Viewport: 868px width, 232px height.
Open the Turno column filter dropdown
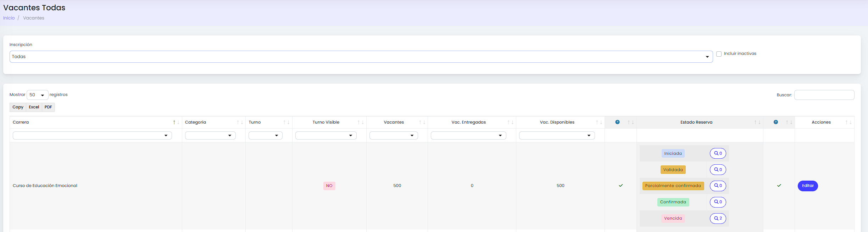click(266, 135)
